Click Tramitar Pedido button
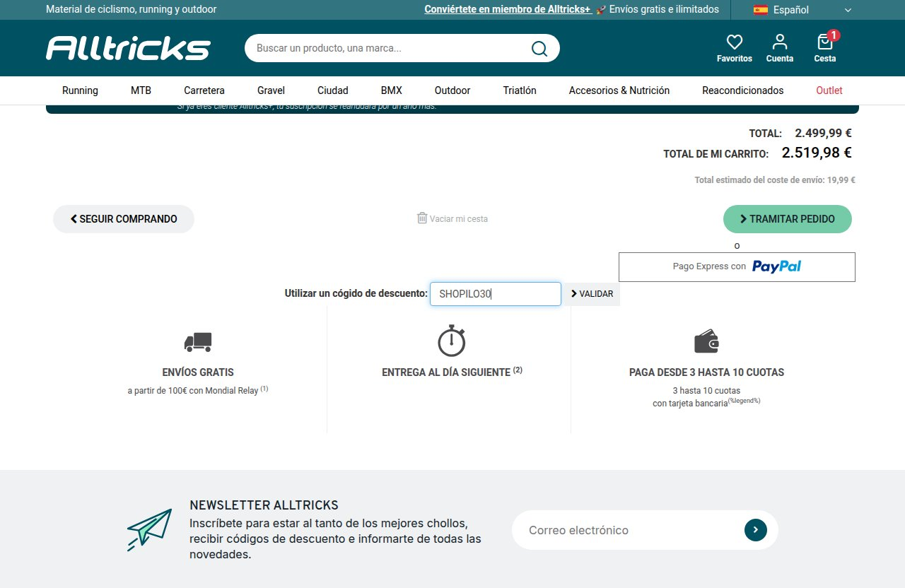905x588 pixels. (788, 219)
